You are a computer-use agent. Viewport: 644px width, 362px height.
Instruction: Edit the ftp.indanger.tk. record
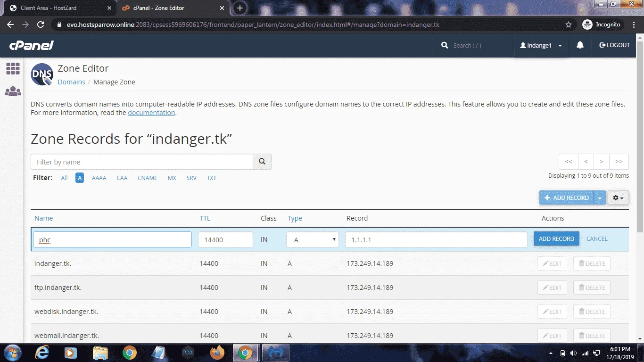553,288
